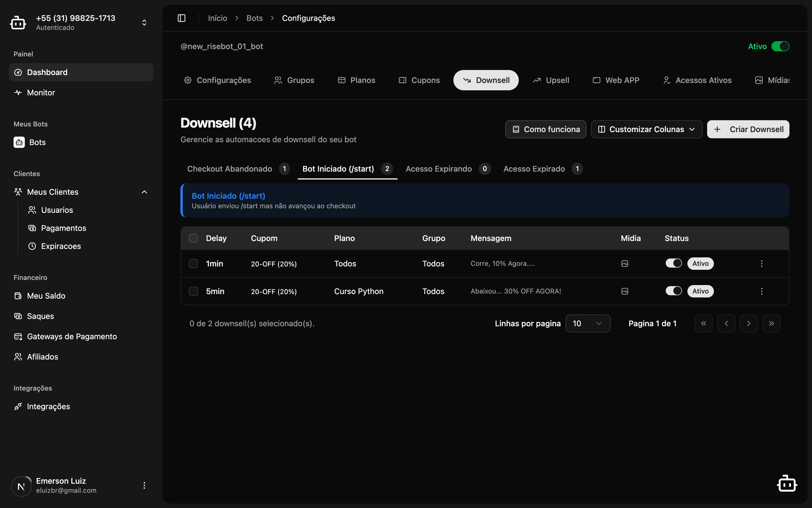Open the floating bot assistant icon

(787, 483)
